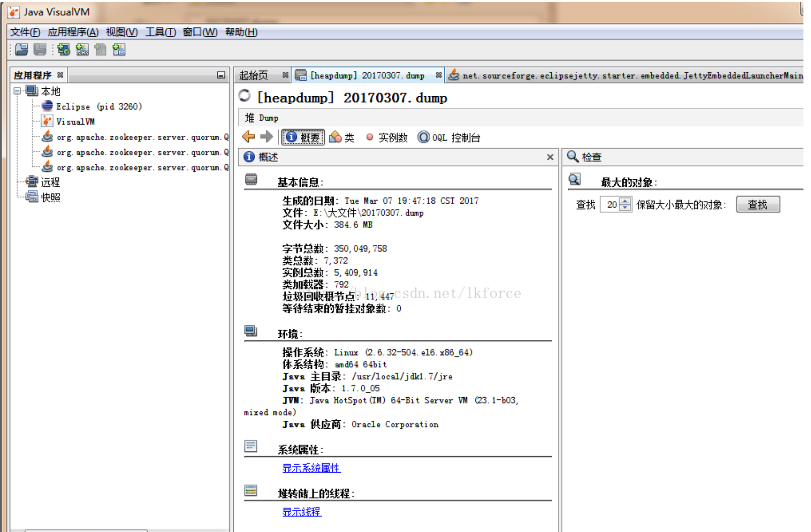Open the 应用程序(A) menu

(73, 32)
